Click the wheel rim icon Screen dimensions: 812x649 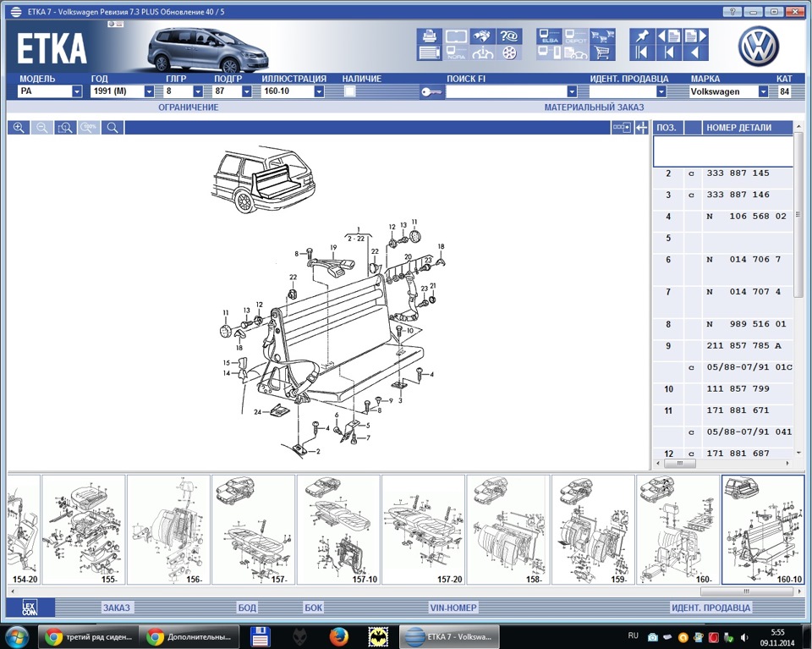point(509,52)
